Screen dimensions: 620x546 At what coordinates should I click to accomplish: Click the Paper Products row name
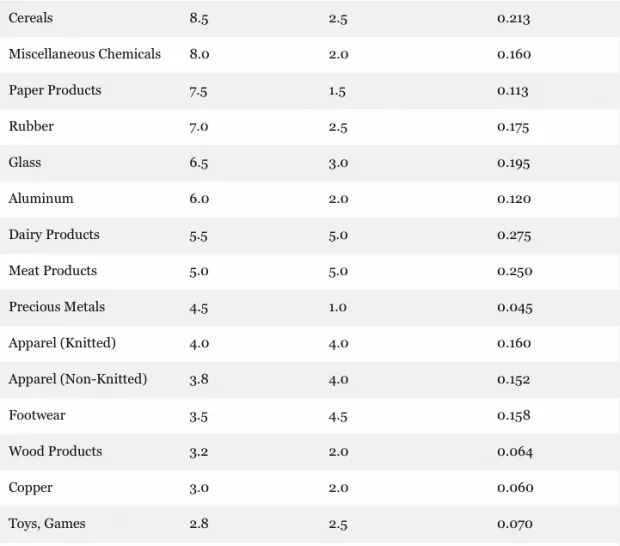click(55, 90)
